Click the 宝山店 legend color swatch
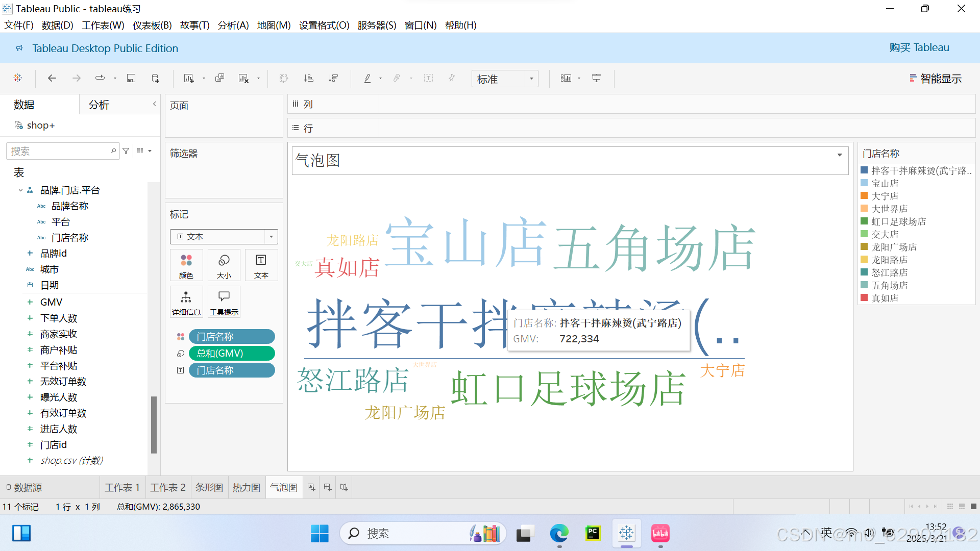This screenshot has height=551, width=980. pyautogui.click(x=864, y=183)
